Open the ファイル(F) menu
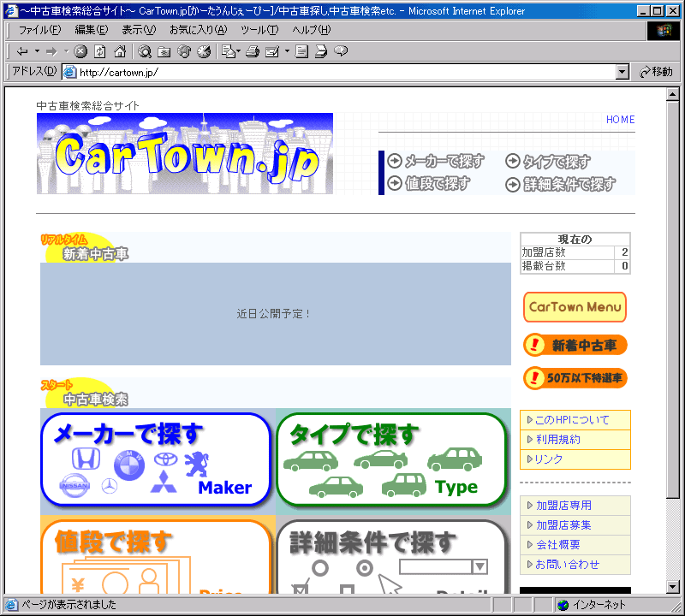The image size is (685, 616). pos(39,30)
